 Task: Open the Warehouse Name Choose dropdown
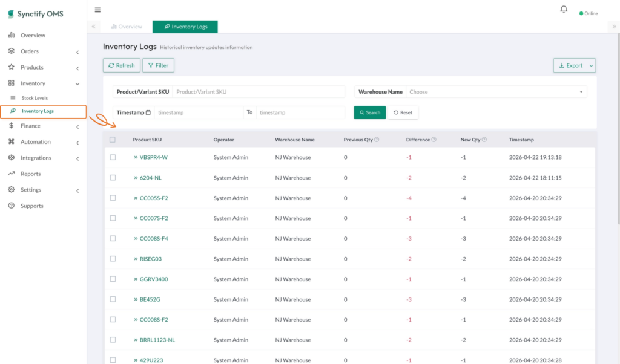(496, 91)
